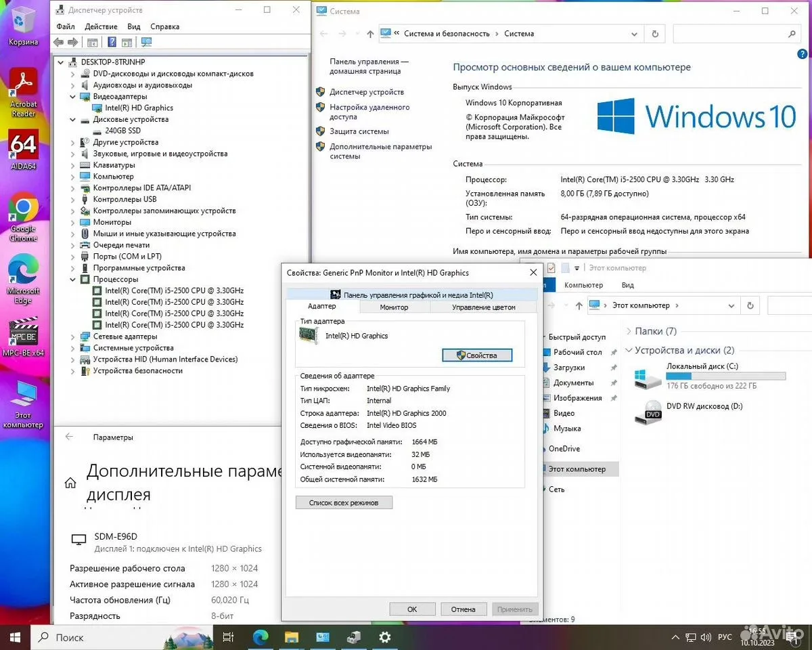Viewport: 812px width, 650px height.
Task: Collapse the Процессоры node
Action: (73, 280)
